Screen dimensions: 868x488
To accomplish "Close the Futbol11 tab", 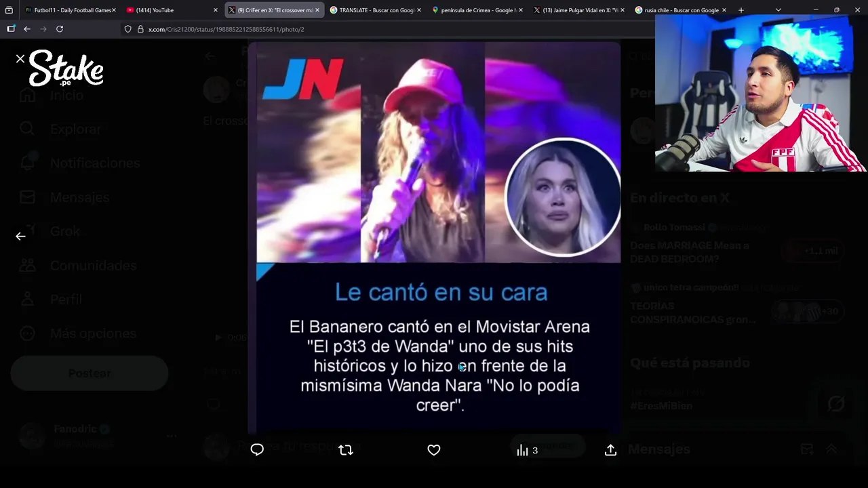I will (113, 10).
